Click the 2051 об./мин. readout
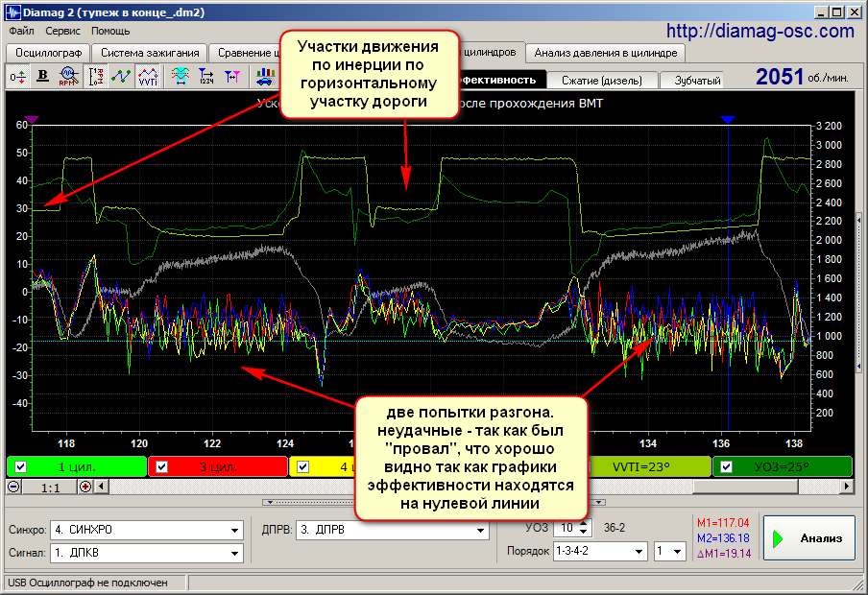The width and height of the screenshot is (868, 595). 802,77
